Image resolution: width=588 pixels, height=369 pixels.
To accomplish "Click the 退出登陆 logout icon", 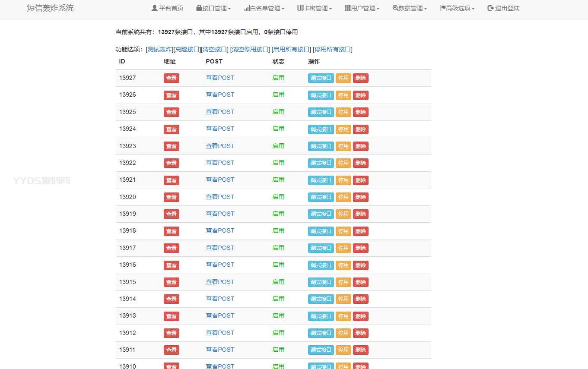I will (490, 8).
